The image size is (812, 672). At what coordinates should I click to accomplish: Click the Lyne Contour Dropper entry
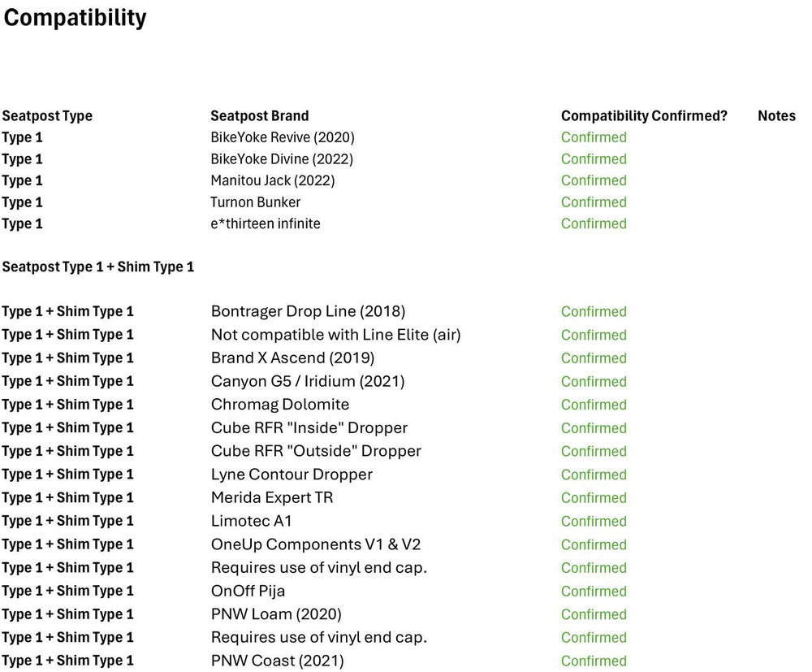[x=292, y=474]
